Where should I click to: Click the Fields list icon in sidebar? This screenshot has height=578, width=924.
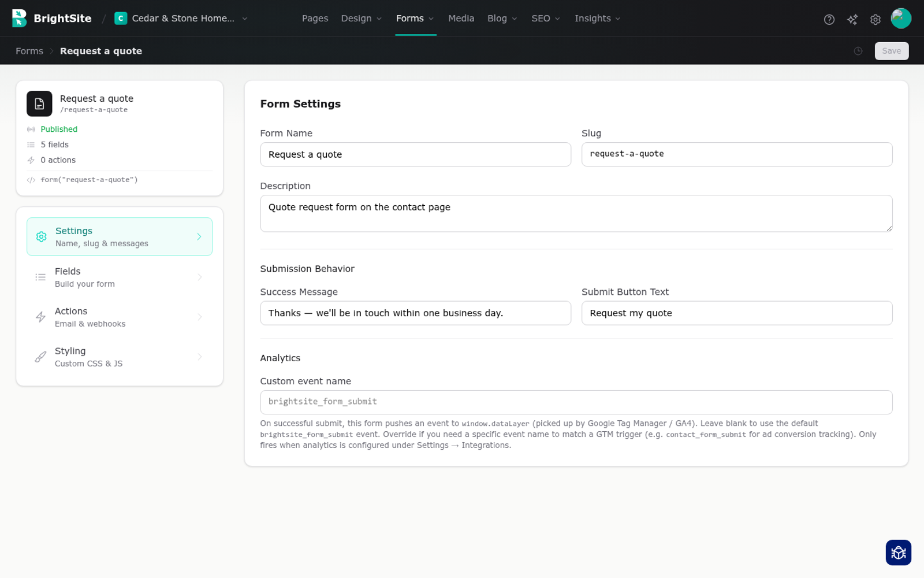tap(40, 277)
